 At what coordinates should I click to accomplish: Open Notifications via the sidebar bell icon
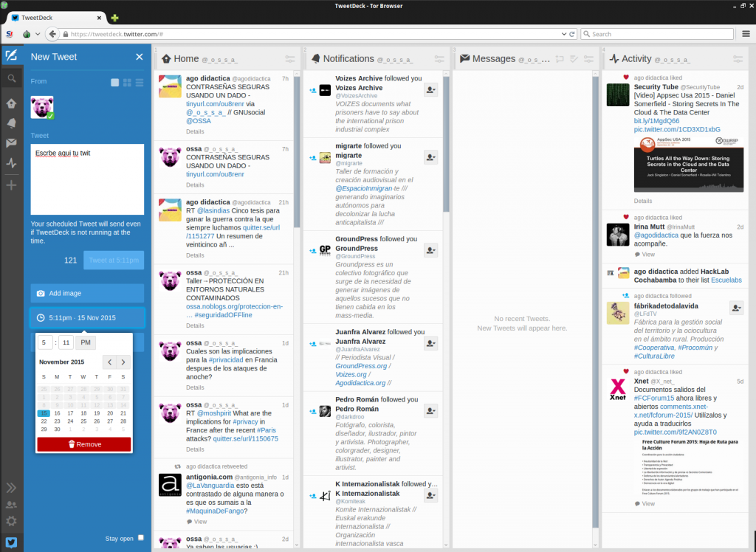coord(10,123)
